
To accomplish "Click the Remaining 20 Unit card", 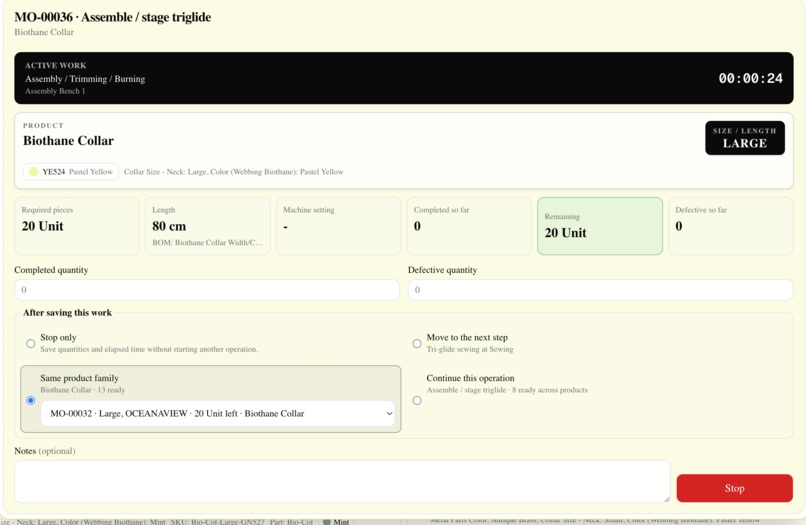I will [600, 226].
